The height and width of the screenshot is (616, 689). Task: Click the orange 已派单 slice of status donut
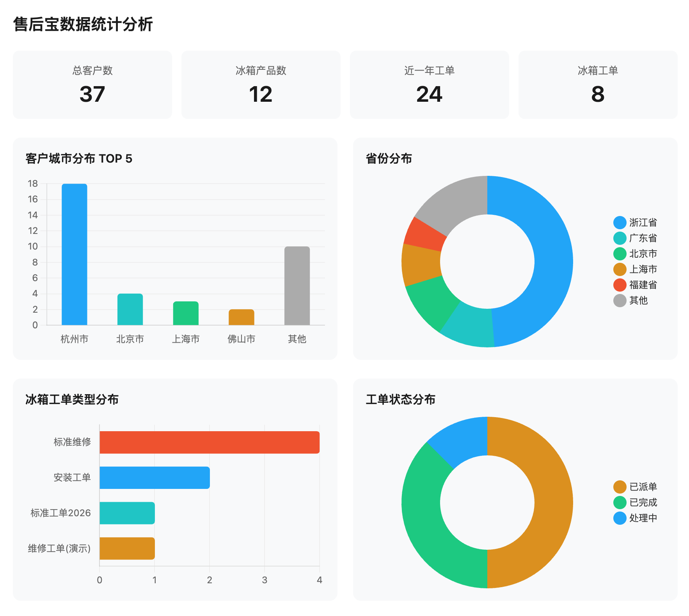pyautogui.click(x=553, y=503)
